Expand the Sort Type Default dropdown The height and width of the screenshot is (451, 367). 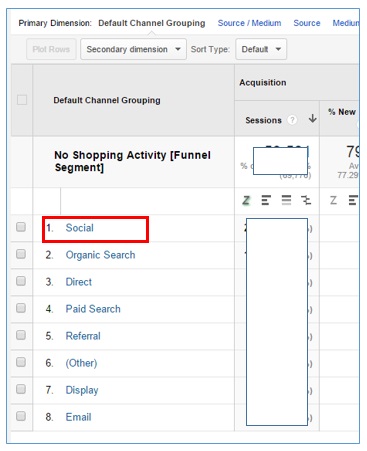click(x=261, y=49)
